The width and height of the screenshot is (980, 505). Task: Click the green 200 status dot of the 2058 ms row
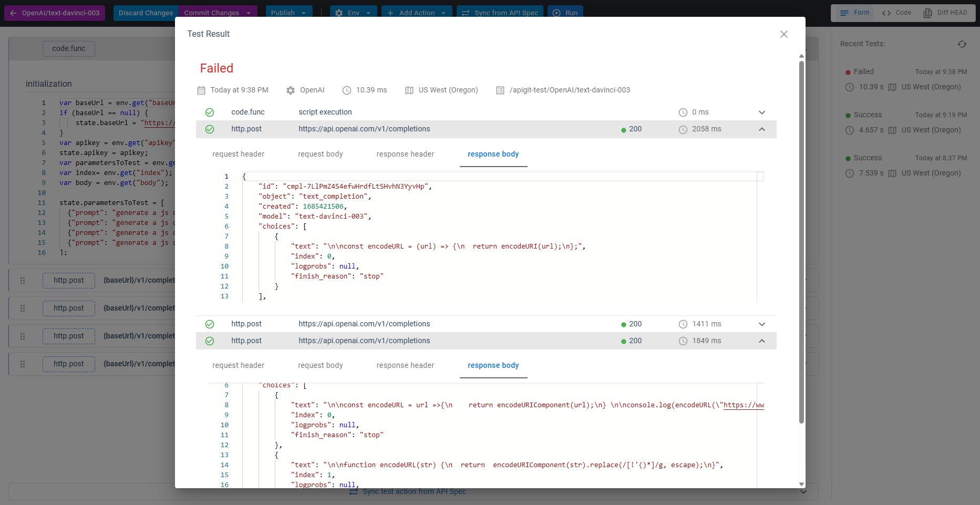[624, 130]
